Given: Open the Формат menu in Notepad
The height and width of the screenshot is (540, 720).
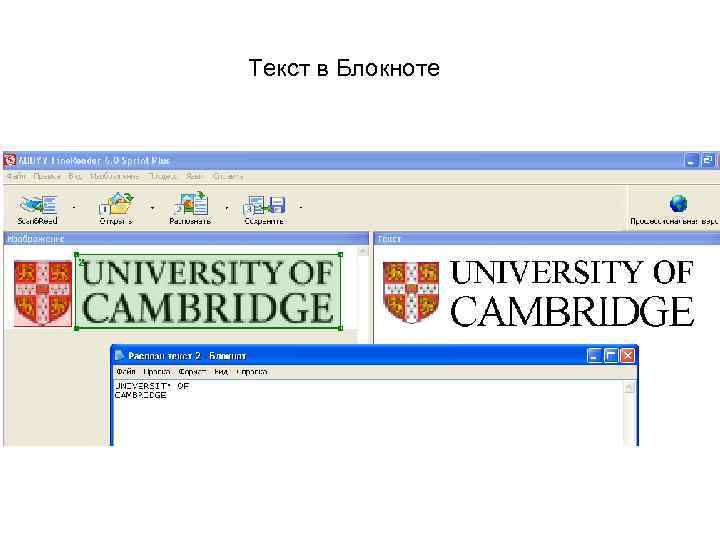Looking at the screenshot, I should click(x=192, y=371).
